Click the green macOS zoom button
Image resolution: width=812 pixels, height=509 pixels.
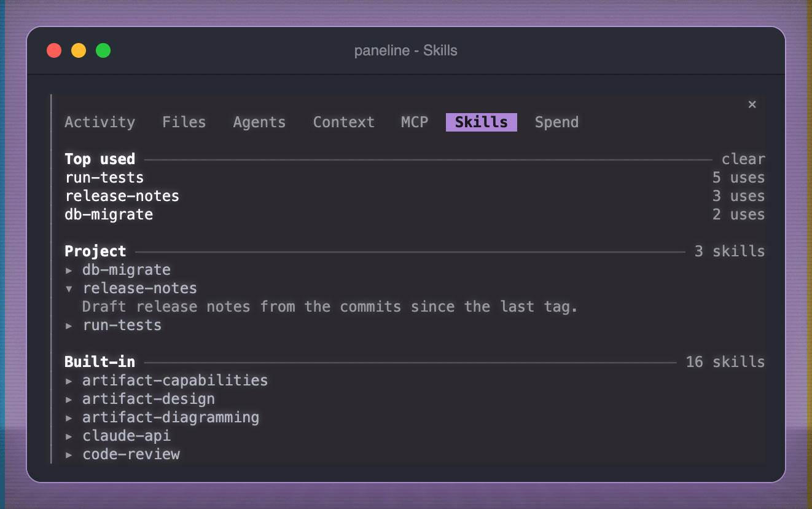[x=103, y=50]
